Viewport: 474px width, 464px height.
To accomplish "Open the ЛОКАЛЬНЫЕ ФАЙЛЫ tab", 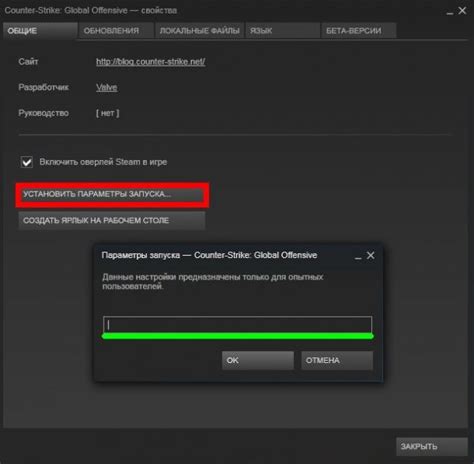I will (199, 31).
